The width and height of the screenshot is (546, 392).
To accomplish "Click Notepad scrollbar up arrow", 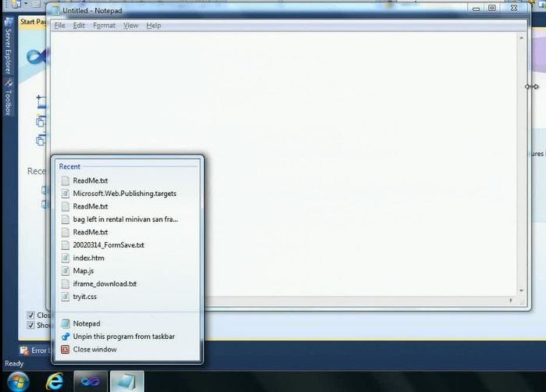I will 521,37.
